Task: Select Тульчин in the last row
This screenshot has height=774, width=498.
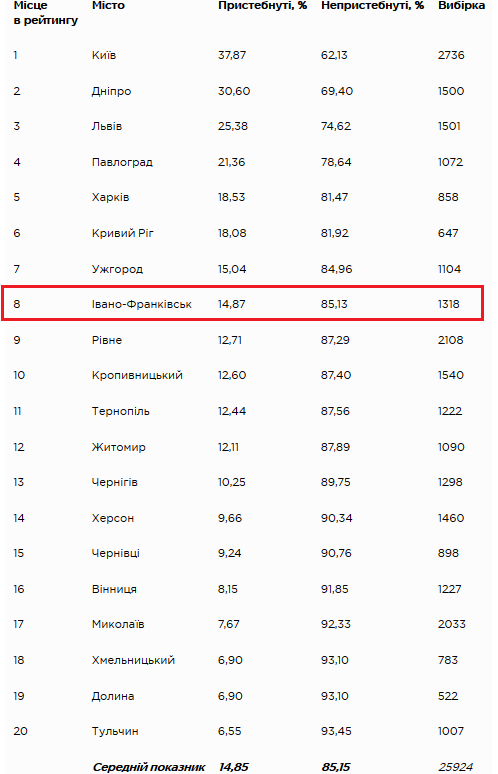Action: click(x=115, y=732)
